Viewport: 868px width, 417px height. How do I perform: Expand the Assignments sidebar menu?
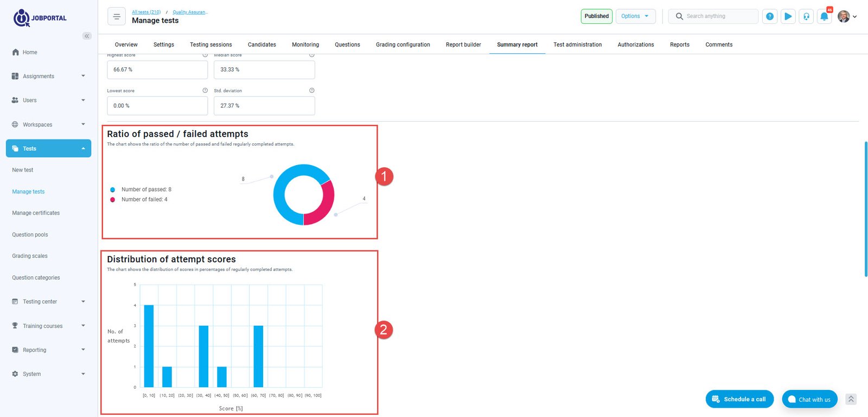click(x=48, y=77)
